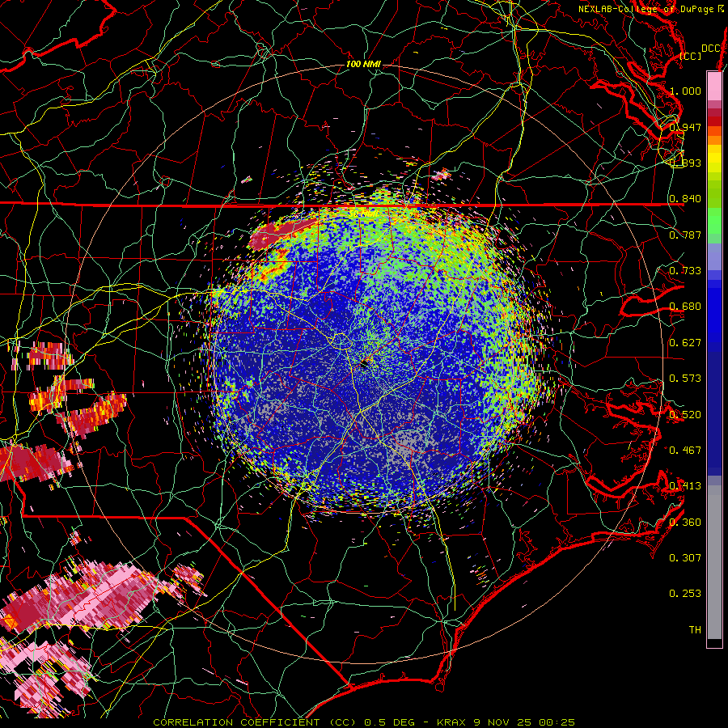Select the 0.520 legend value
The width and height of the screenshot is (728, 728).
685,415
